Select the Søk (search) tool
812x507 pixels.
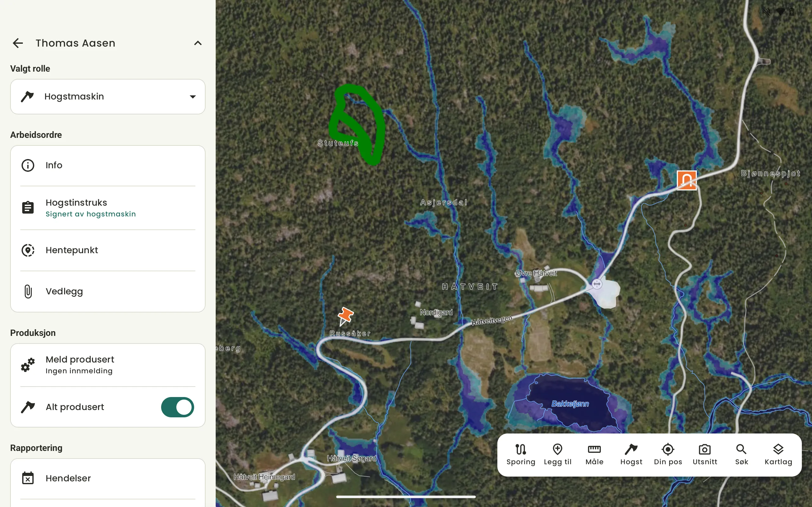tap(742, 454)
